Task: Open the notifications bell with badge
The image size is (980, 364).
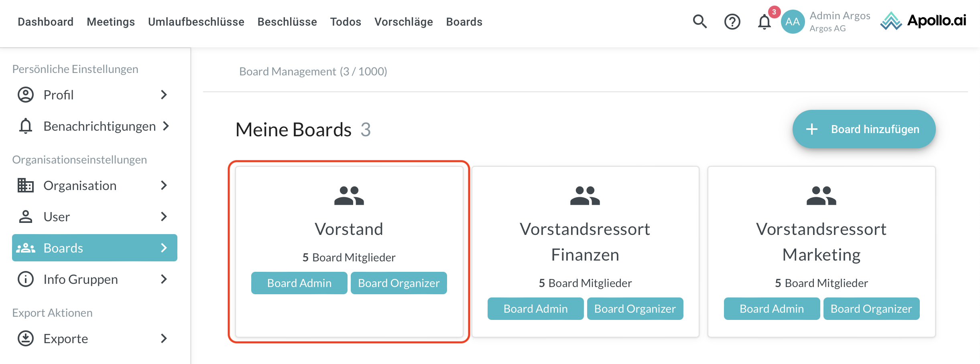Action: [x=764, y=22]
